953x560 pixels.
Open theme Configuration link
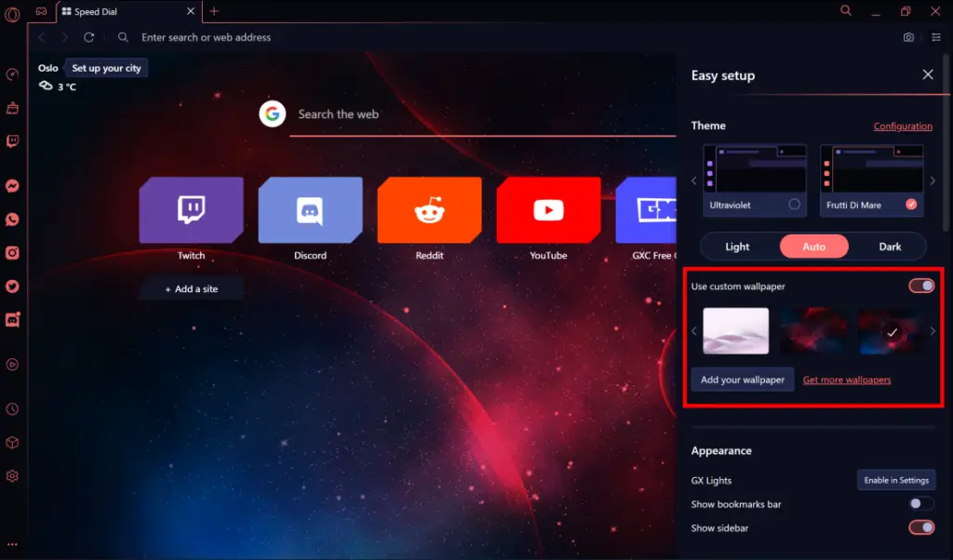[x=903, y=126]
